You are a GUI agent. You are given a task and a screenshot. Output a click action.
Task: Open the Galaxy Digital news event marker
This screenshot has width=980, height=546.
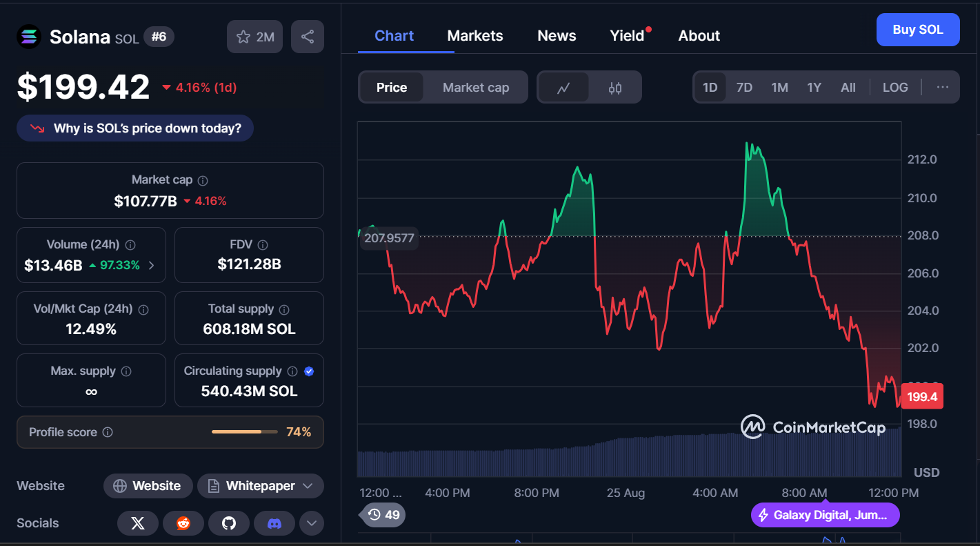click(826, 515)
